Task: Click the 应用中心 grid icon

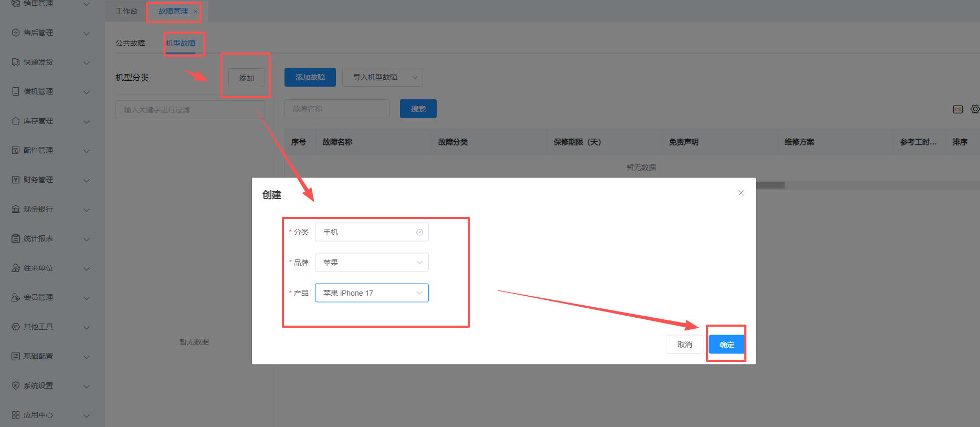Action: pos(16,415)
